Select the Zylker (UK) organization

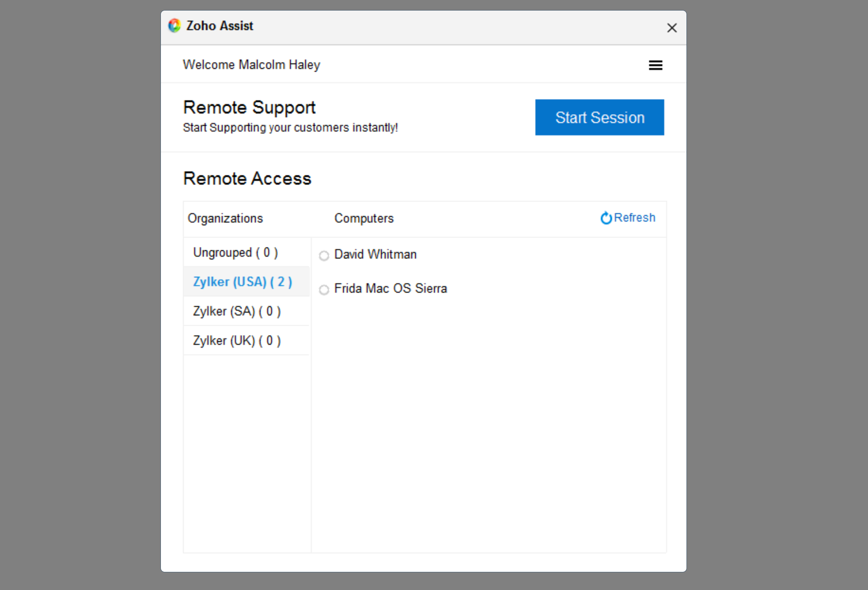point(236,340)
